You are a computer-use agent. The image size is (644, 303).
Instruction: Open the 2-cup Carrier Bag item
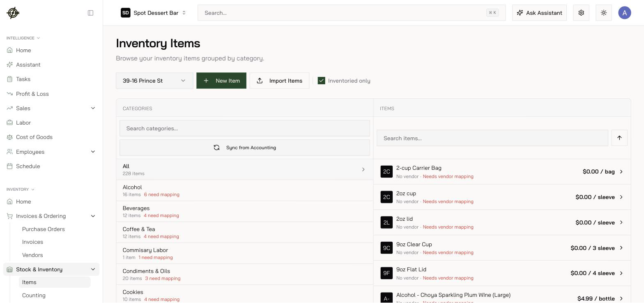pyautogui.click(x=502, y=171)
